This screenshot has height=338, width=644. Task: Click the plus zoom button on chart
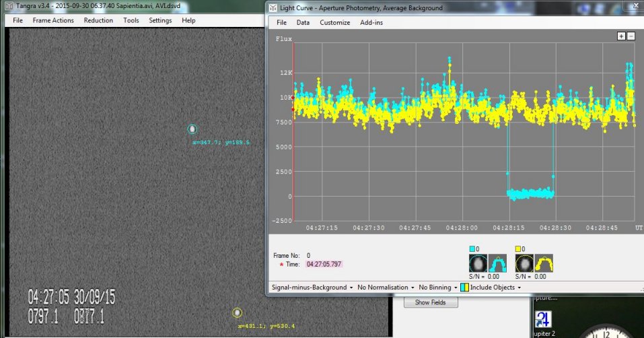point(621,36)
